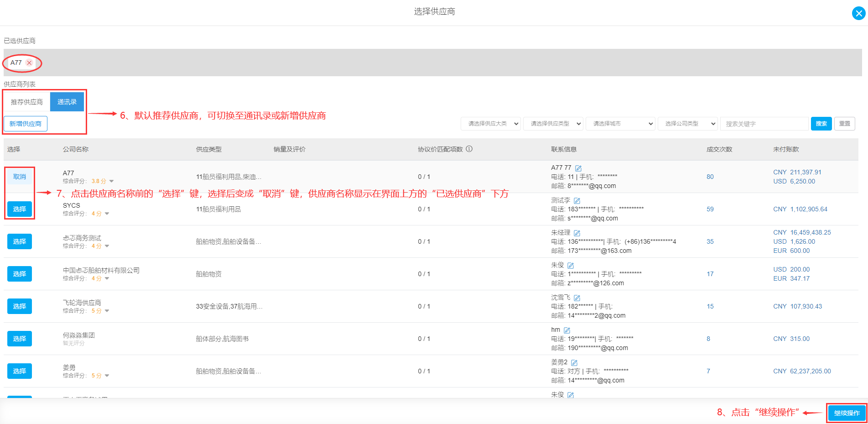The image size is (868, 424).
Task: Open transaction count 17
Action: [x=710, y=274]
